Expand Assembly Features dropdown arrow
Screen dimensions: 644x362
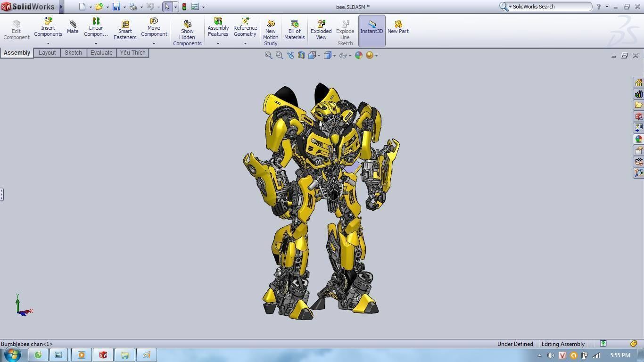pos(218,43)
